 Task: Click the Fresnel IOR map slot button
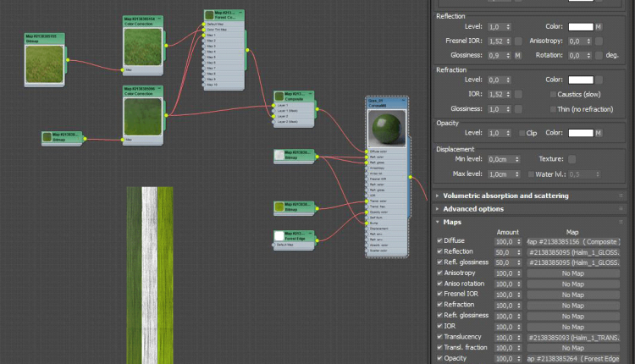(518, 41)
